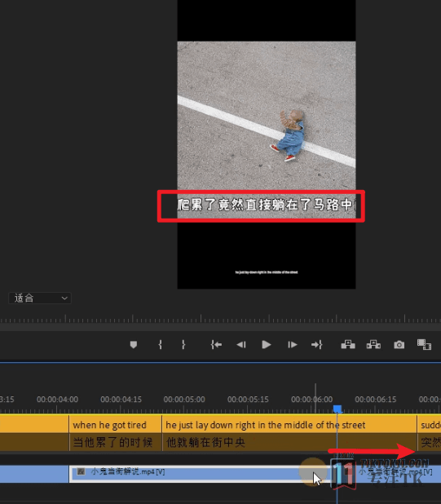Select the 'when he got tired' caption clip
This screenshot has width=441, height=504.
(115, 425)
